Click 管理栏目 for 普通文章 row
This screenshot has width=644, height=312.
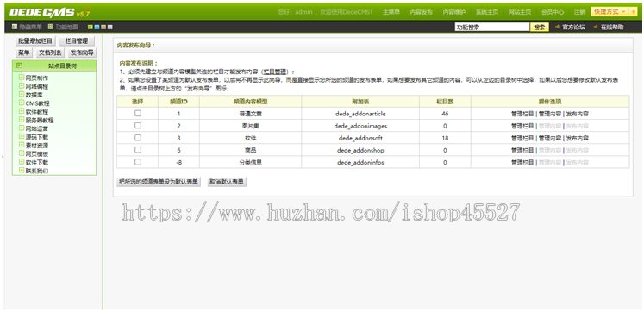coord(522,114)
